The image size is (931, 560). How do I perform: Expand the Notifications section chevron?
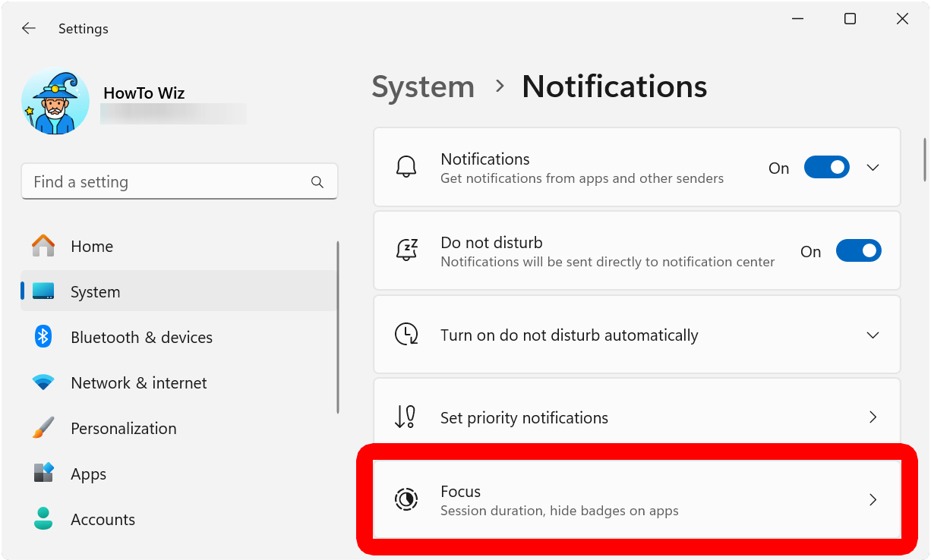click(x=873, y=168)
